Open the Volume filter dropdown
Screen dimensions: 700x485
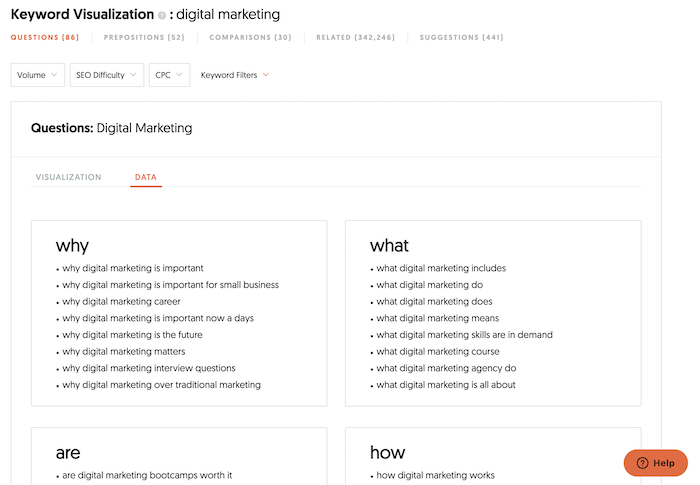pos(37,75)
